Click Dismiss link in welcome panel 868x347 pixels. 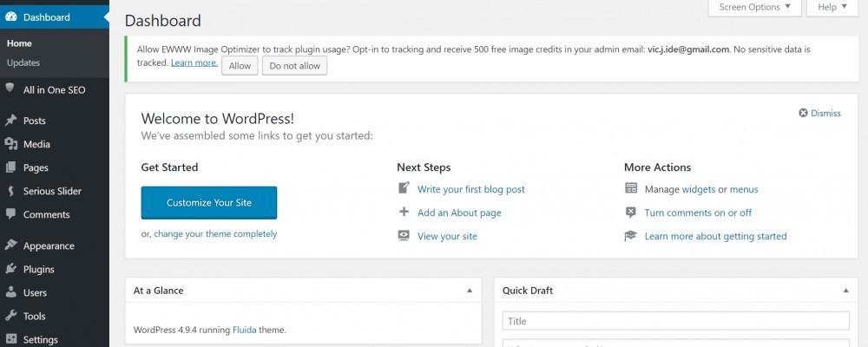[826, 113]
